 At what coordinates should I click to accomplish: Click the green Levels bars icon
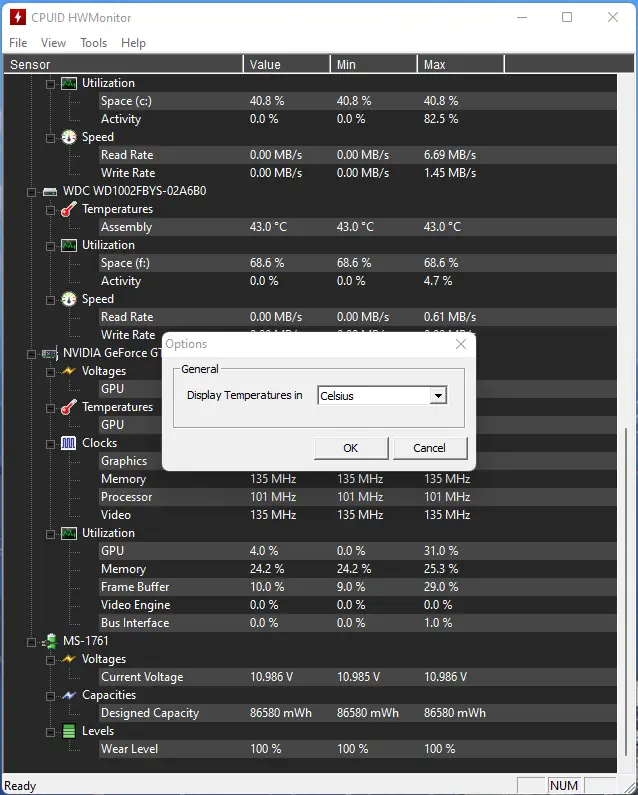[x=68, y=731]
